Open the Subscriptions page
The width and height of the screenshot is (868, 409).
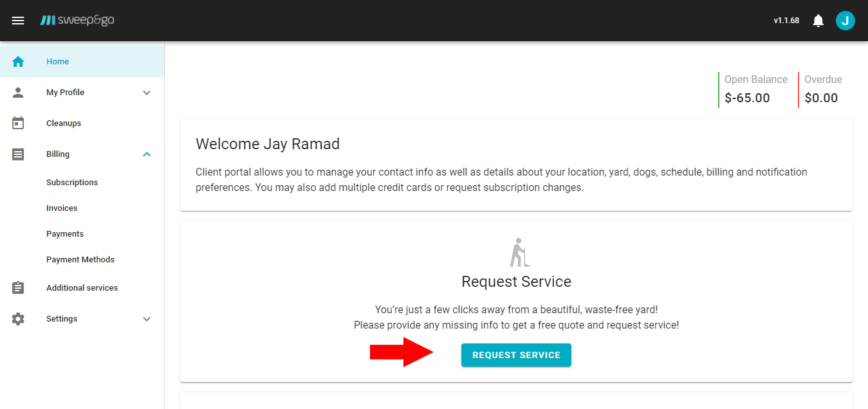(x=72, y=182)
